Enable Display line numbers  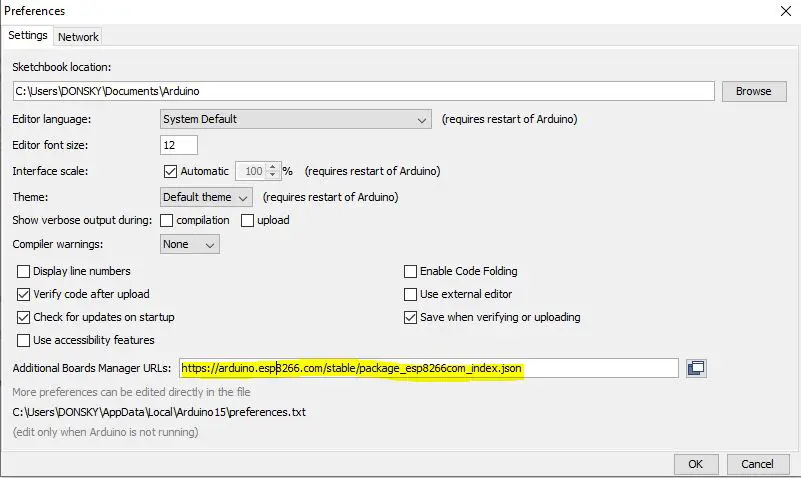click(x=24, y=271)
